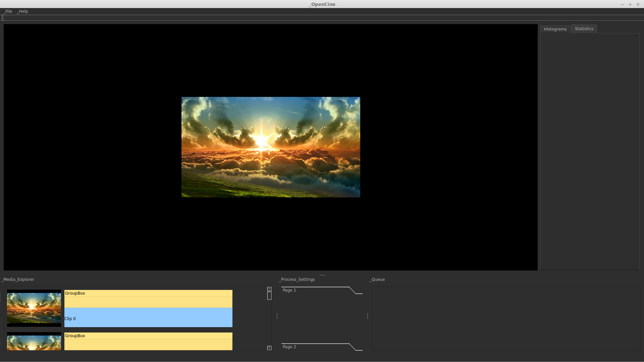Screen dimensions: 644x362
Task: Select the first clip thumbnail
Action: coord(34,308)
